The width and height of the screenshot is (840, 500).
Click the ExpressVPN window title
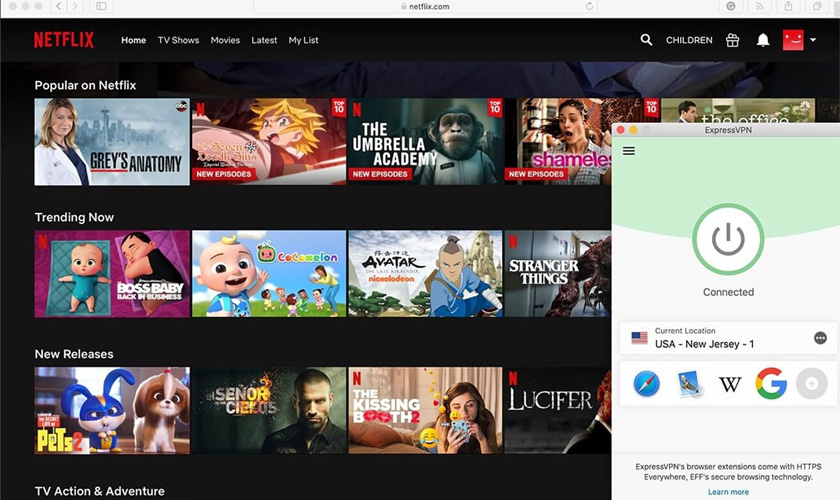pos(728,130)
